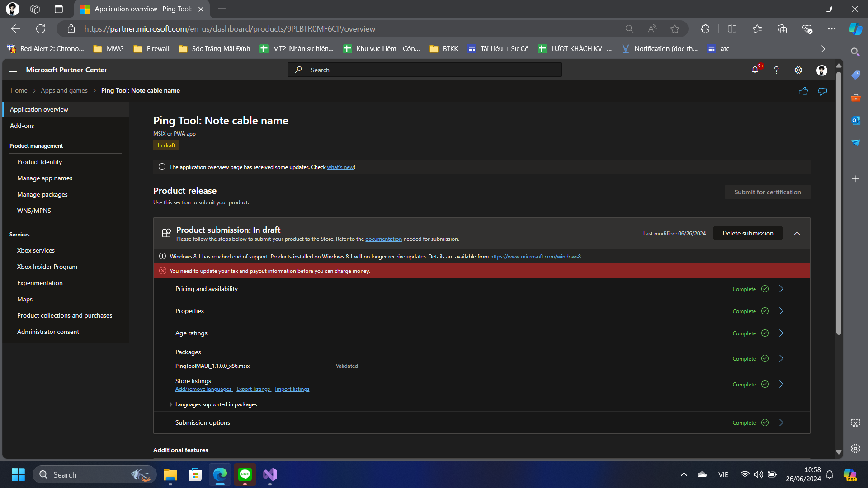Click Delete submission button

(748, 233)
